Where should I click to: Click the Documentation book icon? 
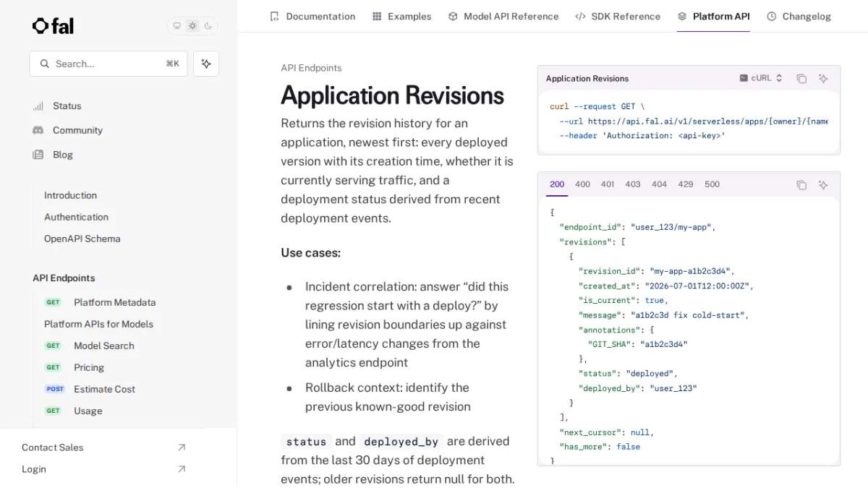point(274,16)
